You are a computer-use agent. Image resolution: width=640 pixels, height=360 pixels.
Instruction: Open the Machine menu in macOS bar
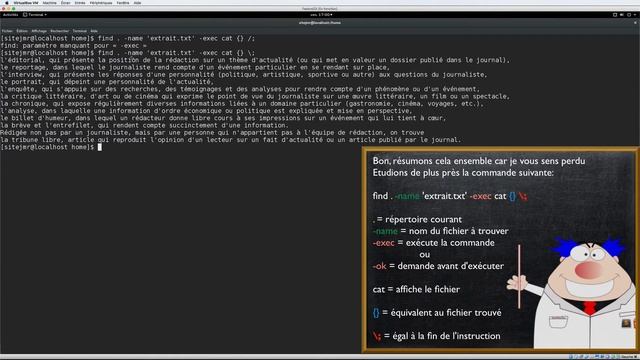49,2
